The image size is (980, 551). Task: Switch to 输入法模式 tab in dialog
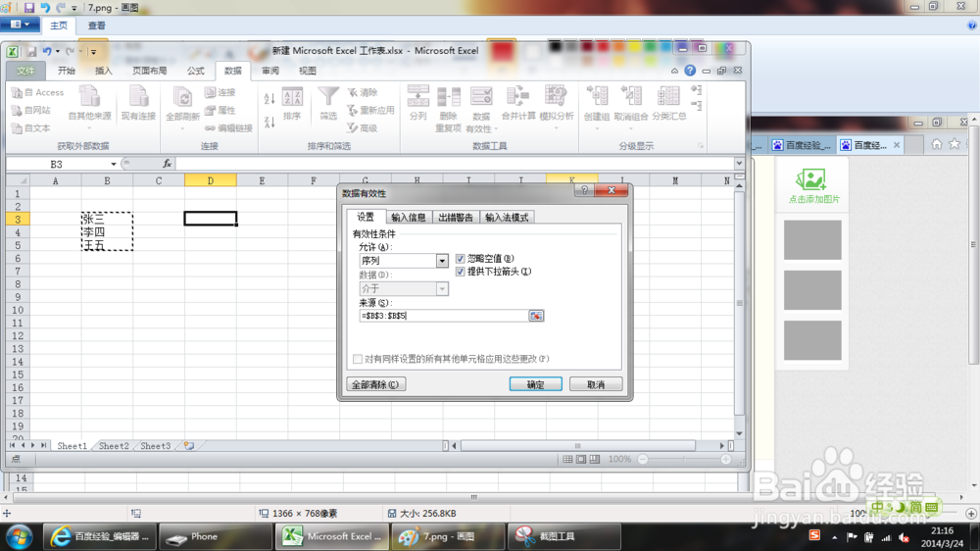[x=507, y=218]
